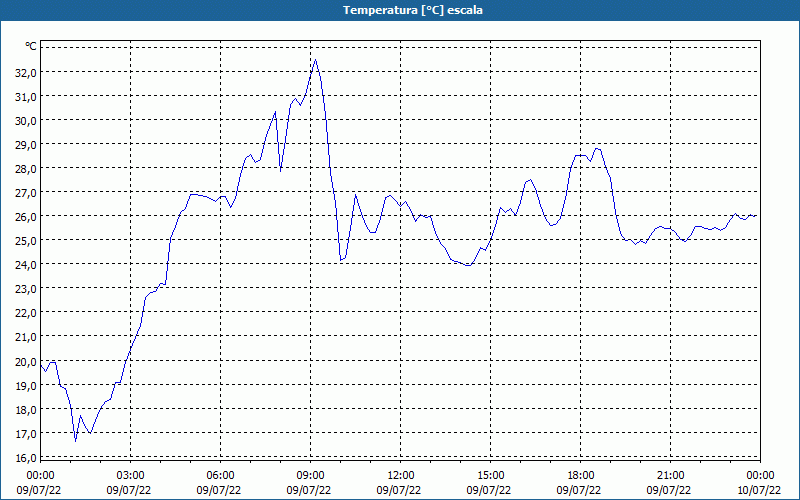Select the 24,0 y-axis value

click(x=26, y=265)
